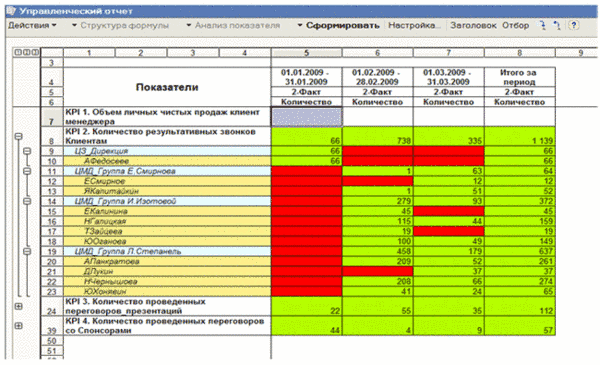This screenshot has width=600, height=365.
Task: Select row header 24
Action: coord(52,306)
